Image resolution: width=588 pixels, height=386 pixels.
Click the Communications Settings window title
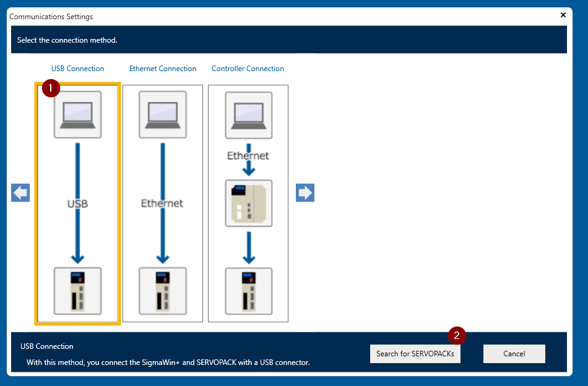[x=51, y=17]
